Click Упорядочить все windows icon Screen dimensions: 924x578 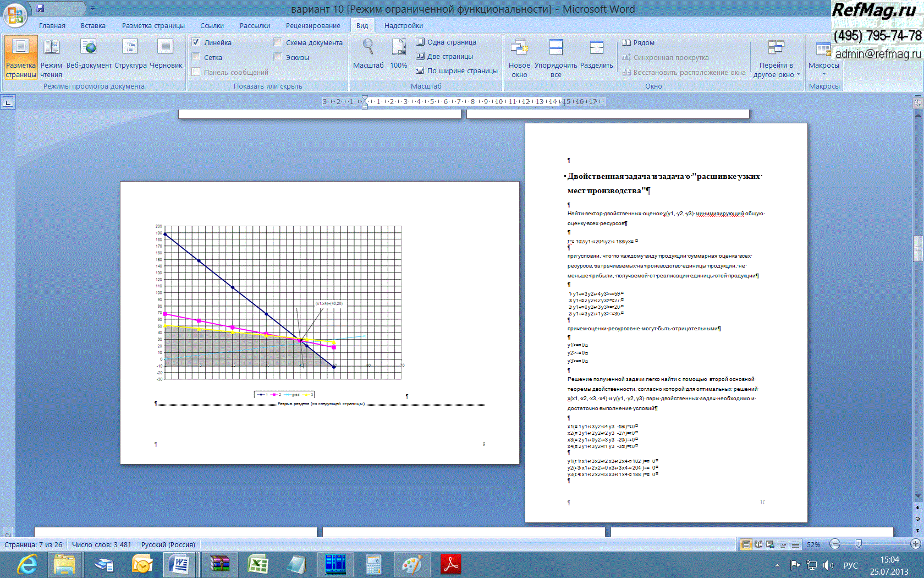tap(556, 47)
